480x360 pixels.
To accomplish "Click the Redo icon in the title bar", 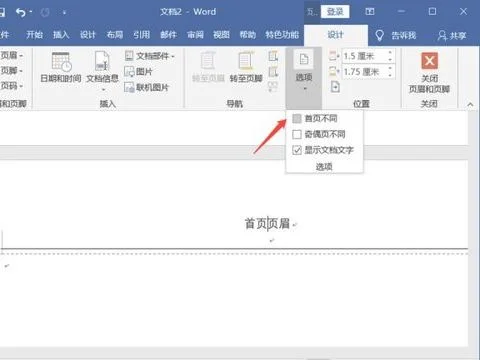I will coord(45,13).
